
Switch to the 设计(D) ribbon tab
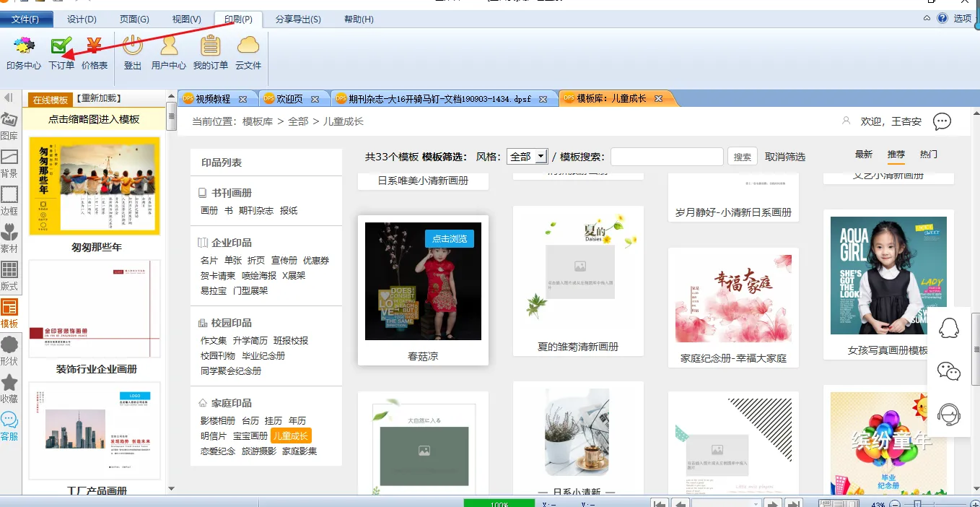click(x=82, y=19)
